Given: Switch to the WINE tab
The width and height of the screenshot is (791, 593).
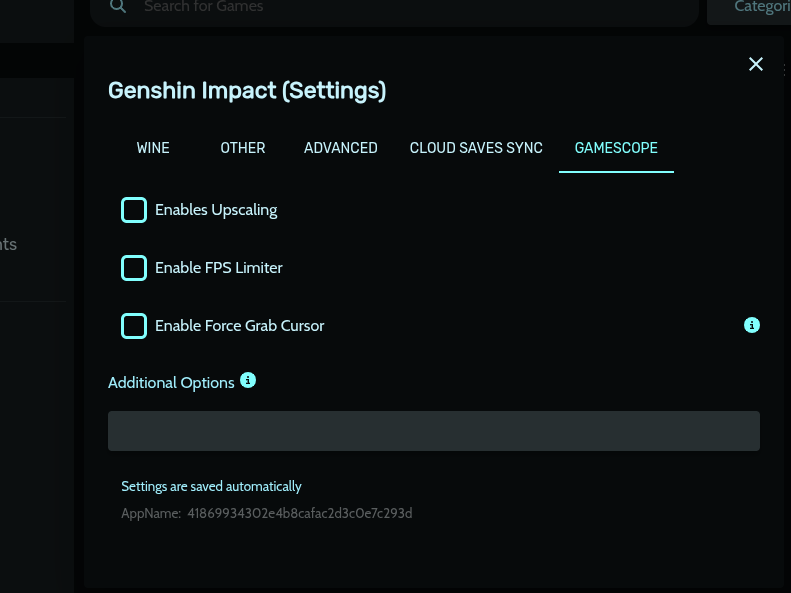Looking at the screenshot, I should [x=153, y=148].
